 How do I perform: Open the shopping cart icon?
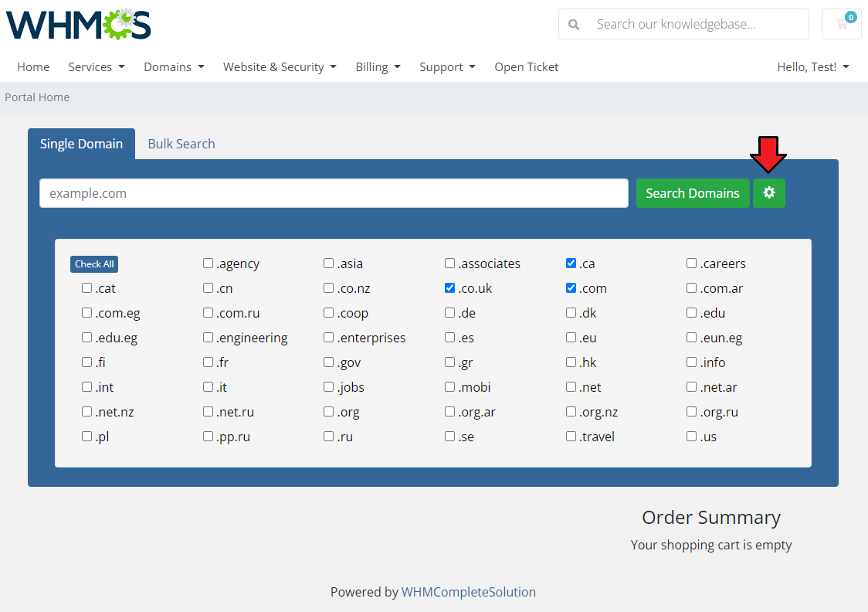click(842, 24)
